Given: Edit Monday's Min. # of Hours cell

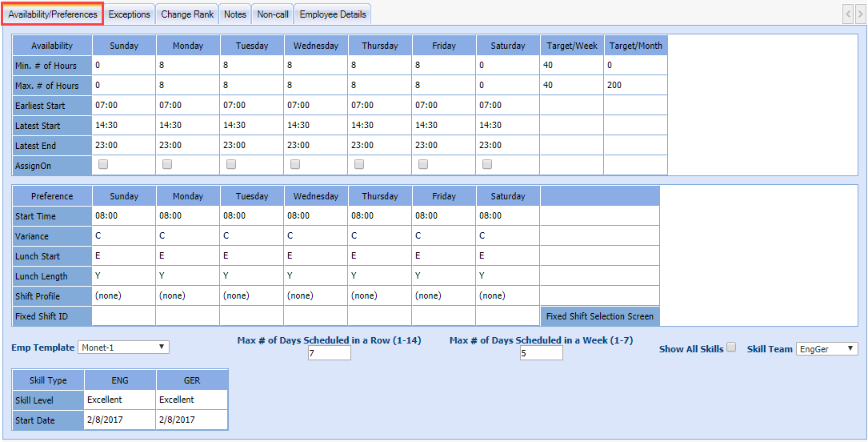Looking at the screenshot, I should [187, 66].
